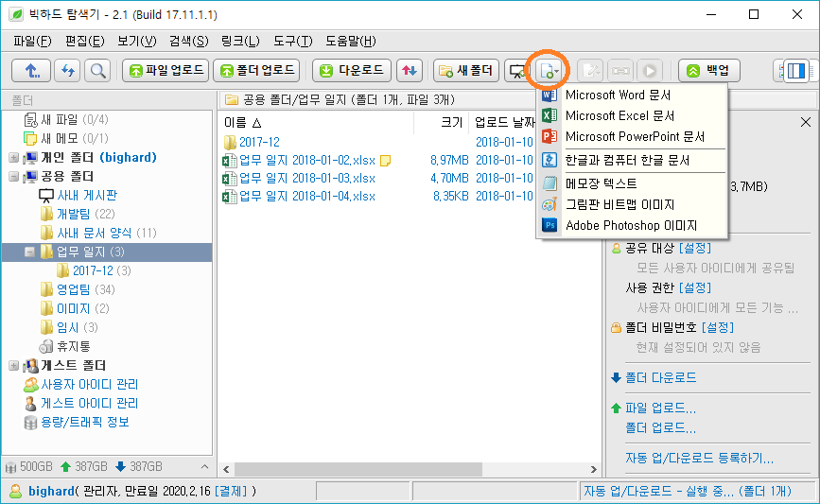The height and width of the screenshot is (504, 820).
Task: Click the refresh arrows toolbar icon
Action: coord(67,71)
